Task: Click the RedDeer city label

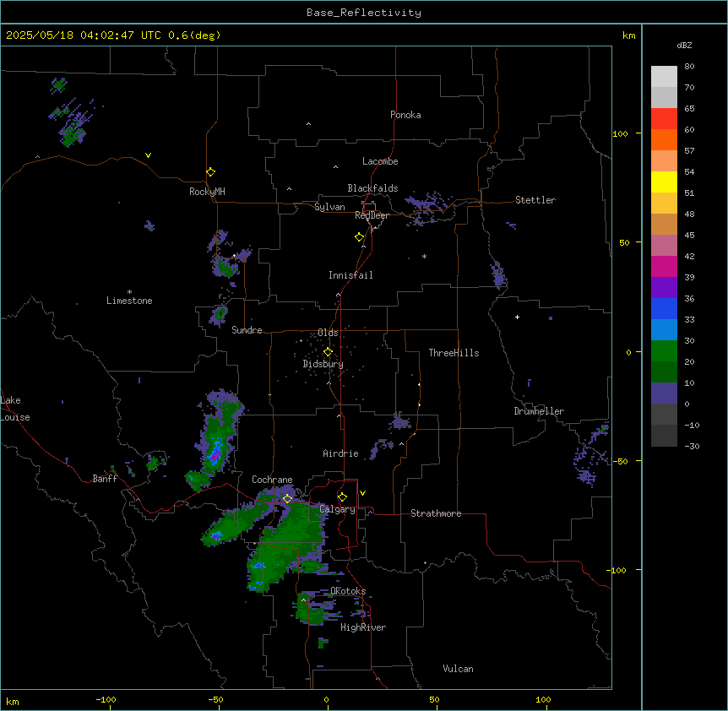Action: (372, 215)
